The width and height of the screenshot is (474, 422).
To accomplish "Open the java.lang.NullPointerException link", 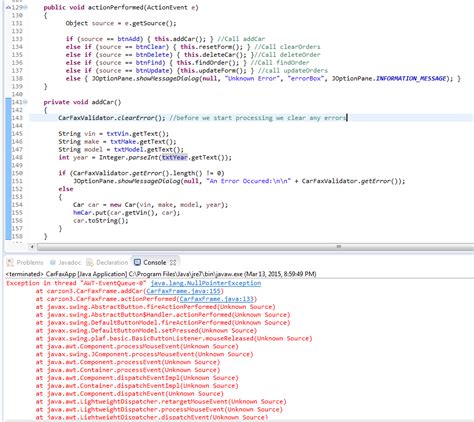I will [206, 283].
